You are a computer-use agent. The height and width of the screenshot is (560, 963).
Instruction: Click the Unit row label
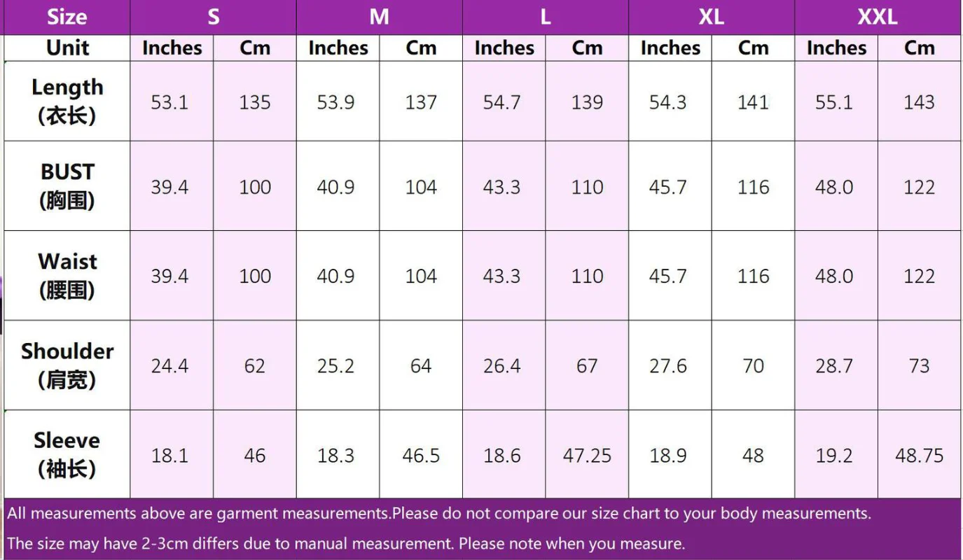tap(67, 48)
